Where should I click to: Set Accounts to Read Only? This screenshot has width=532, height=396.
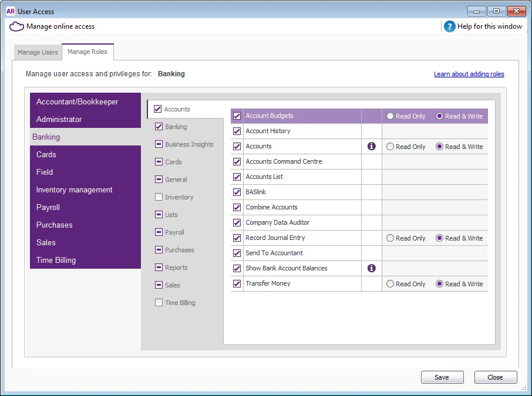pos(390,147)
